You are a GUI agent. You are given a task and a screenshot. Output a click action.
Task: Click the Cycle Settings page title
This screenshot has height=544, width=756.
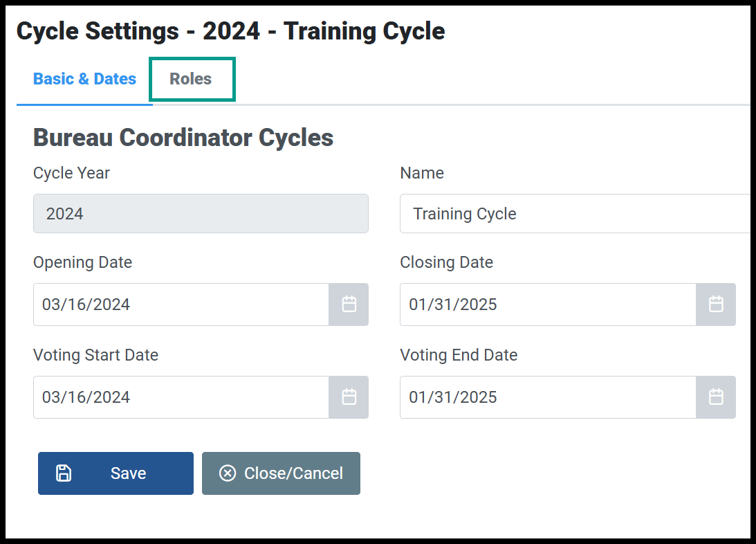230,31
